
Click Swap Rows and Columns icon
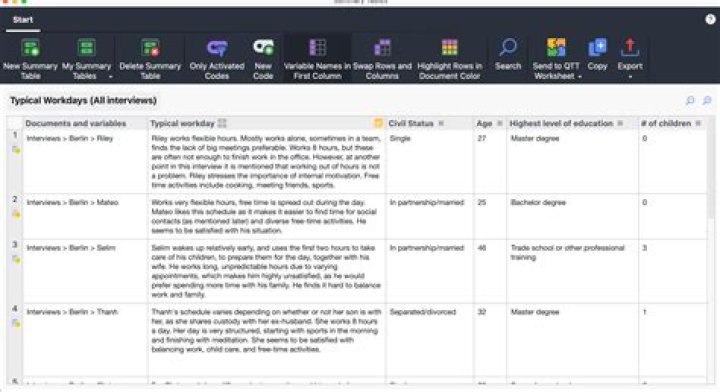point(382,47)
